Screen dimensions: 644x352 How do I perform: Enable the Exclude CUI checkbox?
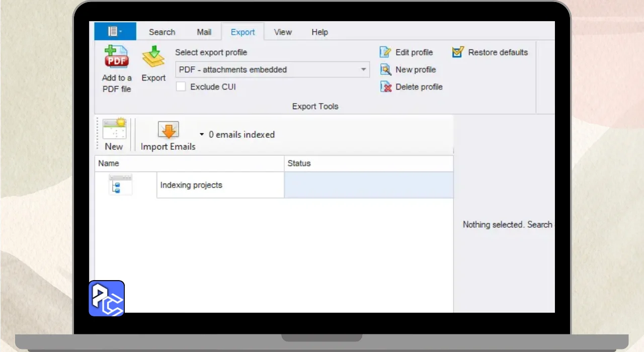pyautogui.click(x=181, y=87)
